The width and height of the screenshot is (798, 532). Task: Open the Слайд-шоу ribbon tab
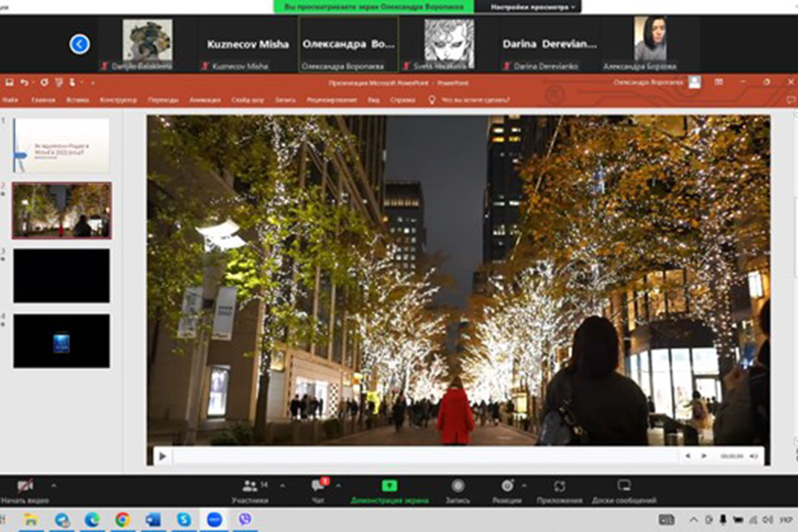pyautogui.click(x=247, y=100)
